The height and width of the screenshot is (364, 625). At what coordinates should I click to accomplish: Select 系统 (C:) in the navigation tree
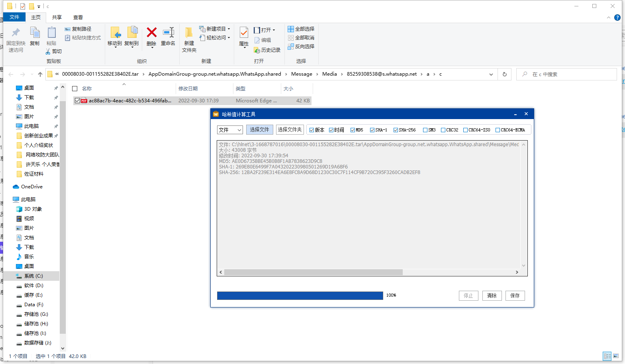[33, 276]
